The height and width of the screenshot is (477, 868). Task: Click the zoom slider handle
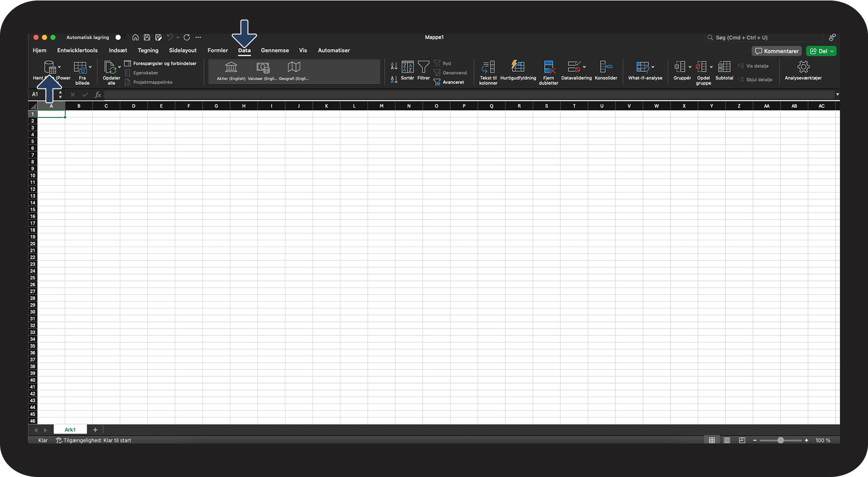click(780, 440)
